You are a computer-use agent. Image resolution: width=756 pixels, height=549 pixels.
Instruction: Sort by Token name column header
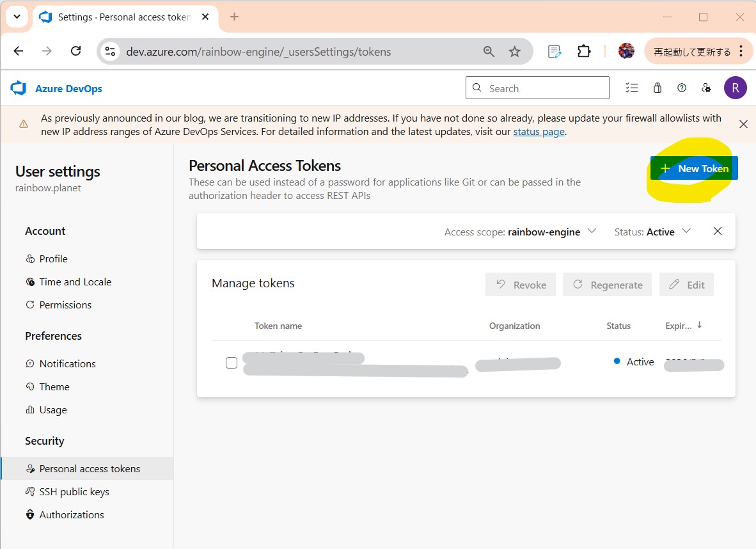[278, 326]
